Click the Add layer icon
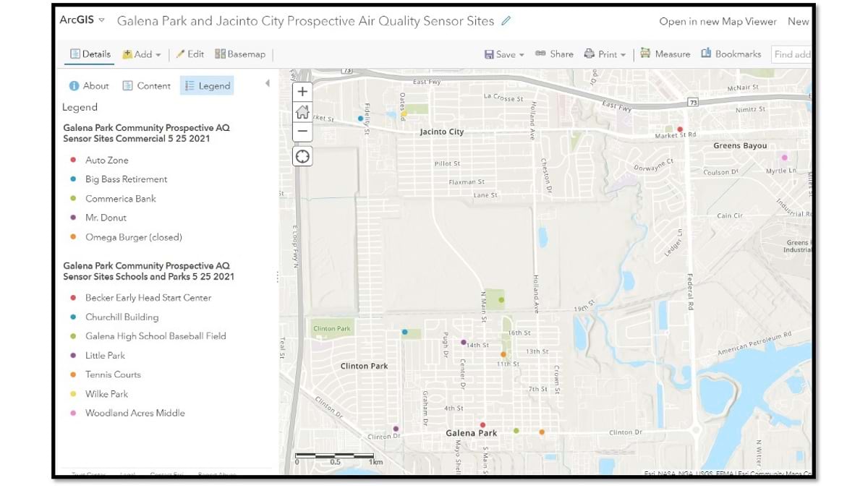Viewport: 868px width, 488px height. (x=127, y=54)
